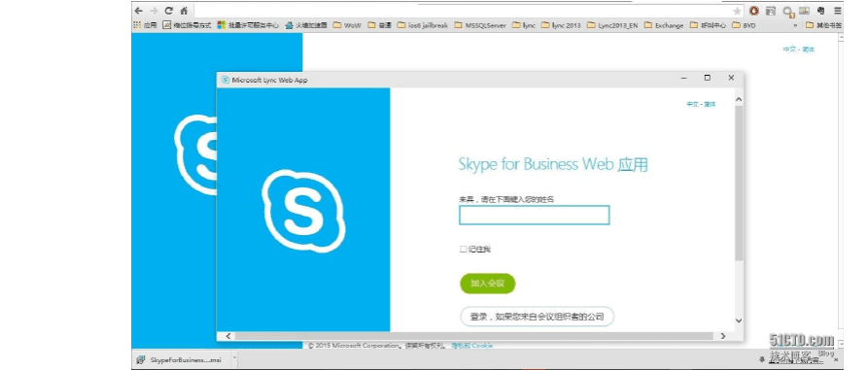The height and width of the screenshot is (370, 868).
Task: Open the lync bookmark folder
Action: (524, 25)
